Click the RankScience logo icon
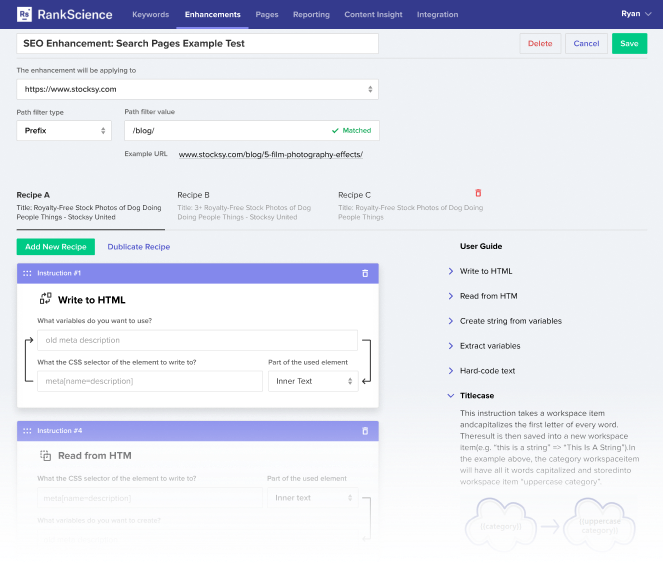This screenshot has width=663, height=586. [24, 14]
